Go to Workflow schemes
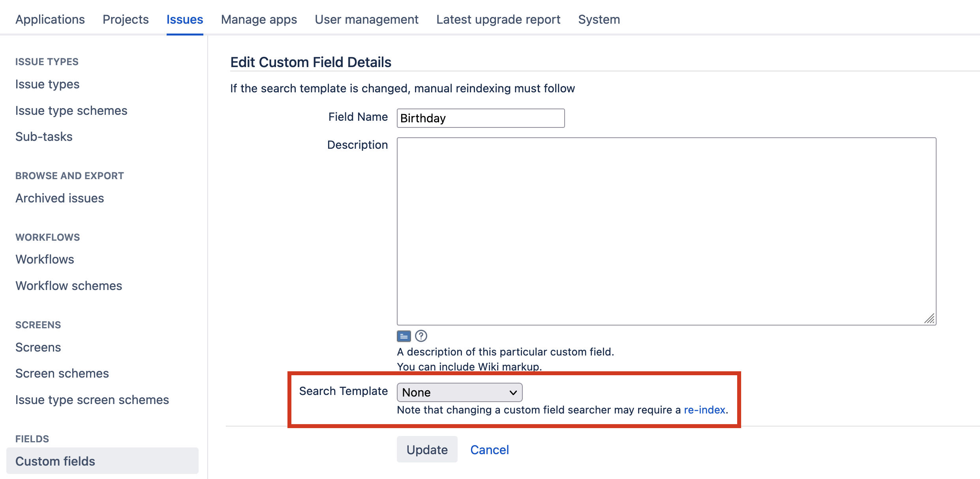This screenshot has height=479, width=980. click(69, 286)
